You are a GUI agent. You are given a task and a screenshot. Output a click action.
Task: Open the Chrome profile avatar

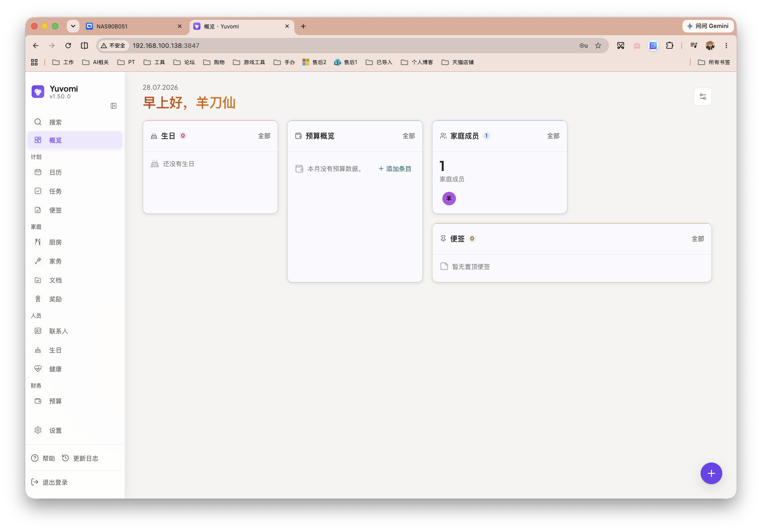[710, 46]
